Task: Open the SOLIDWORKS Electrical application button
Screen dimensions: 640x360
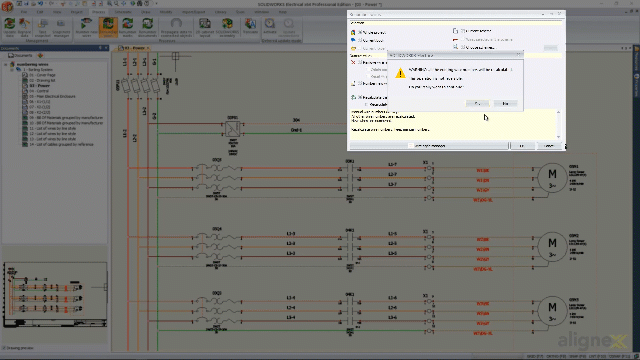Action: tap(7, 6)
